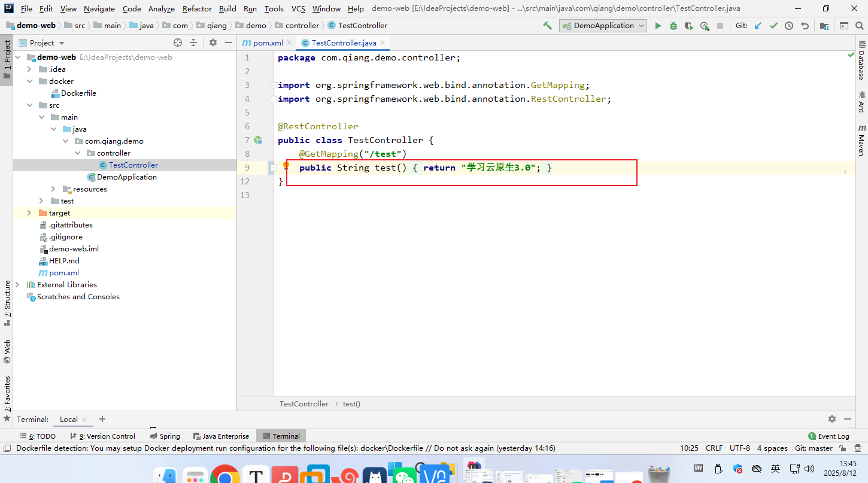Open the VCS menu

(x=298, y=9)
